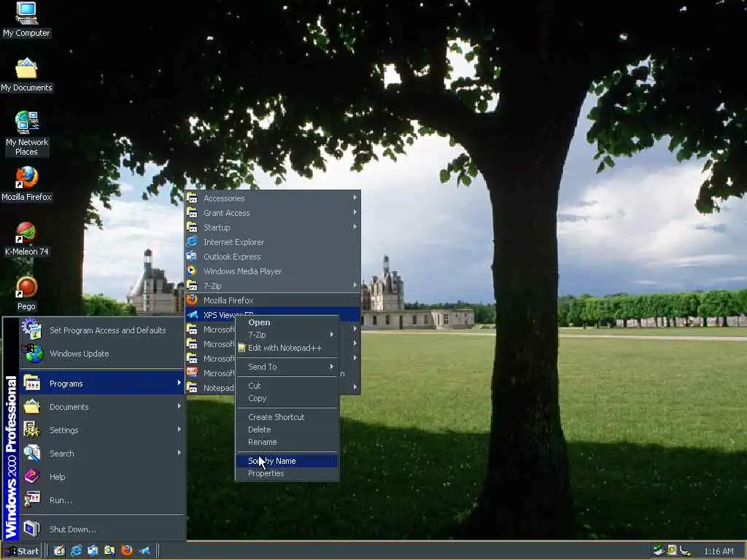Select Programs in the Start menu
The image size is (747, 560).
[x=102, y=383]
